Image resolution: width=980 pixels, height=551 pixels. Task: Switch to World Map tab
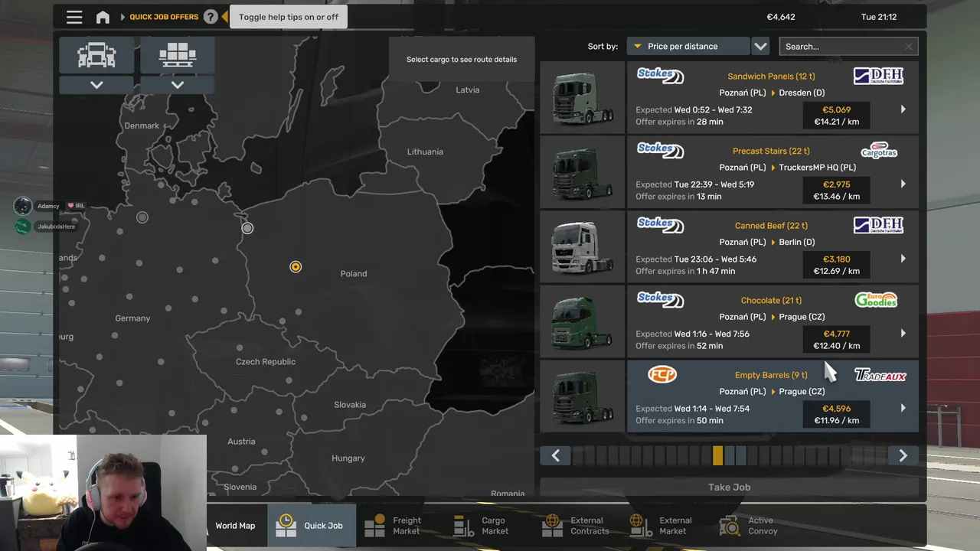235,526
